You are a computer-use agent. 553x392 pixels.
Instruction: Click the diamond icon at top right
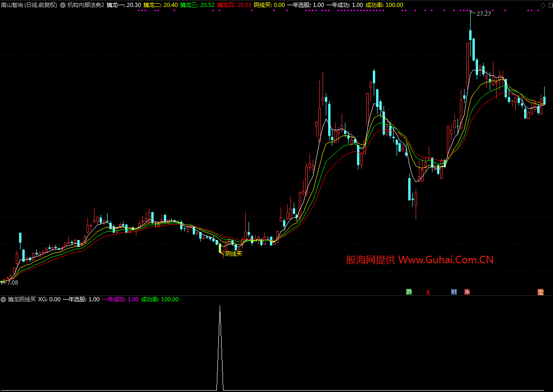[x=543, y=5]
